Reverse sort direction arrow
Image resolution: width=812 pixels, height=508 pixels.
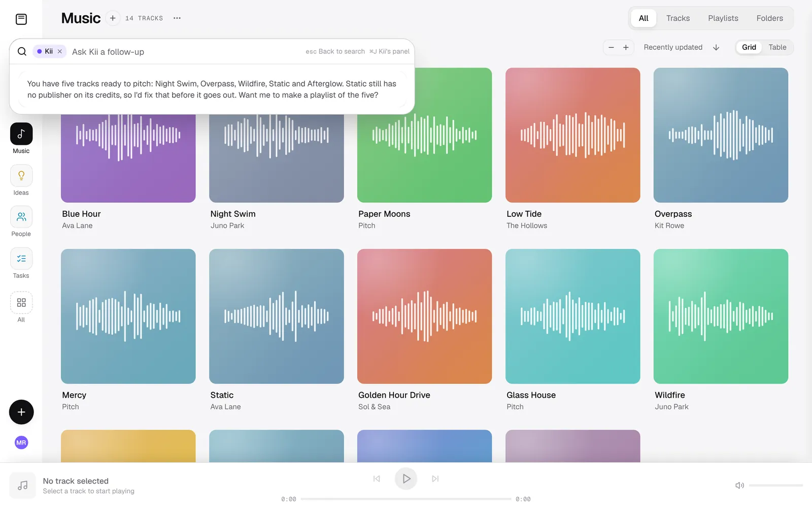[716, 47]
